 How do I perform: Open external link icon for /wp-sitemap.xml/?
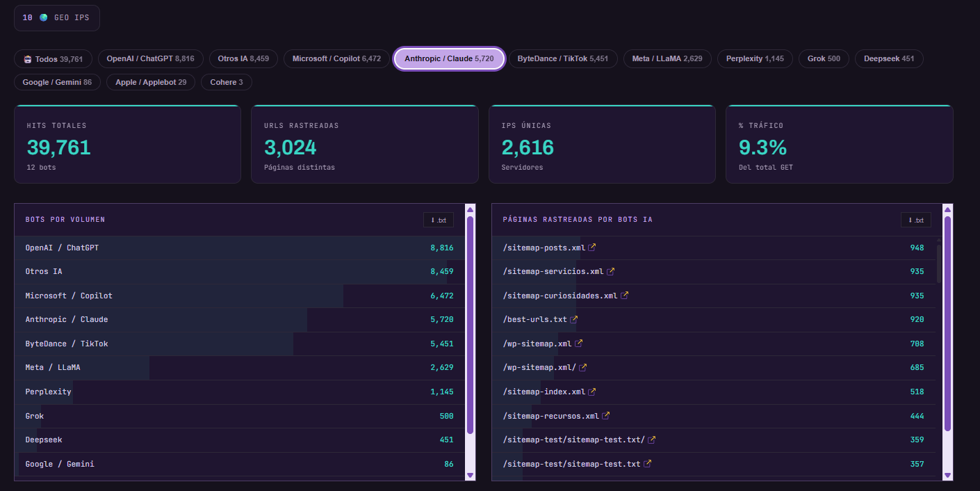pyautogui.click(x=583, y=367)
